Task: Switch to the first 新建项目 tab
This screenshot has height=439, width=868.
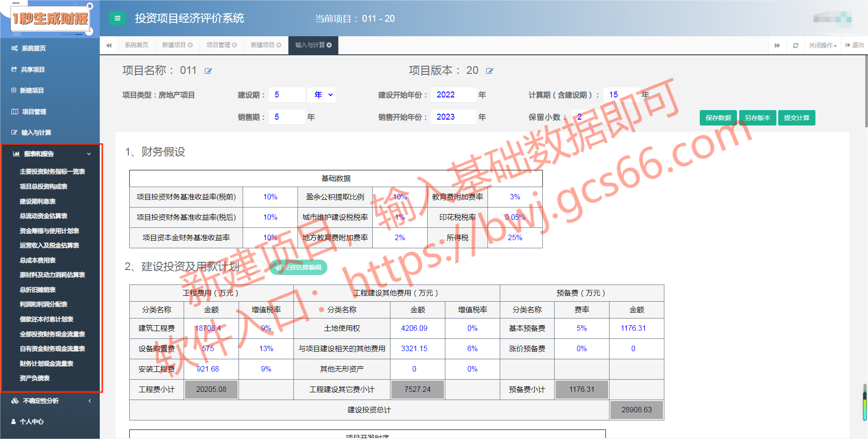Action: point(174,45)
